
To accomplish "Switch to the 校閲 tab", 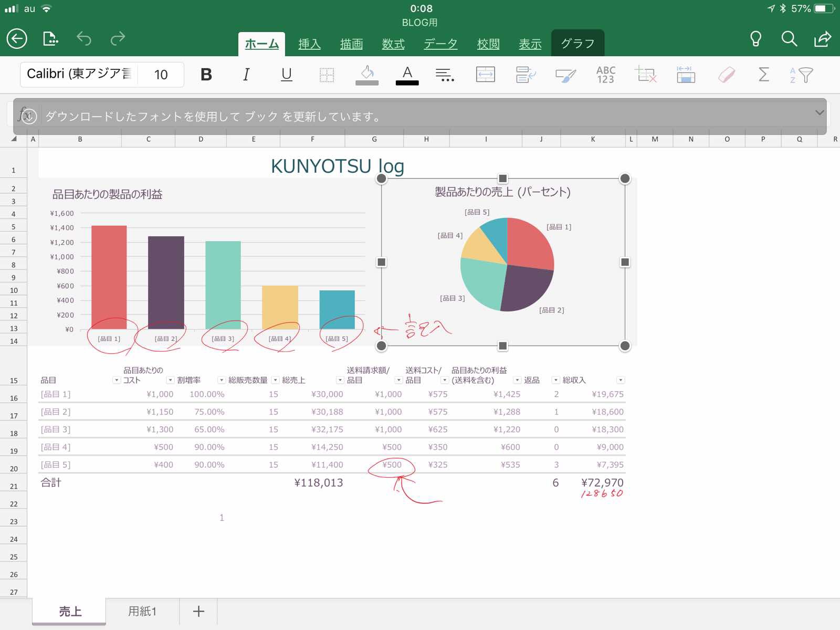I will (x=488, y=44).
